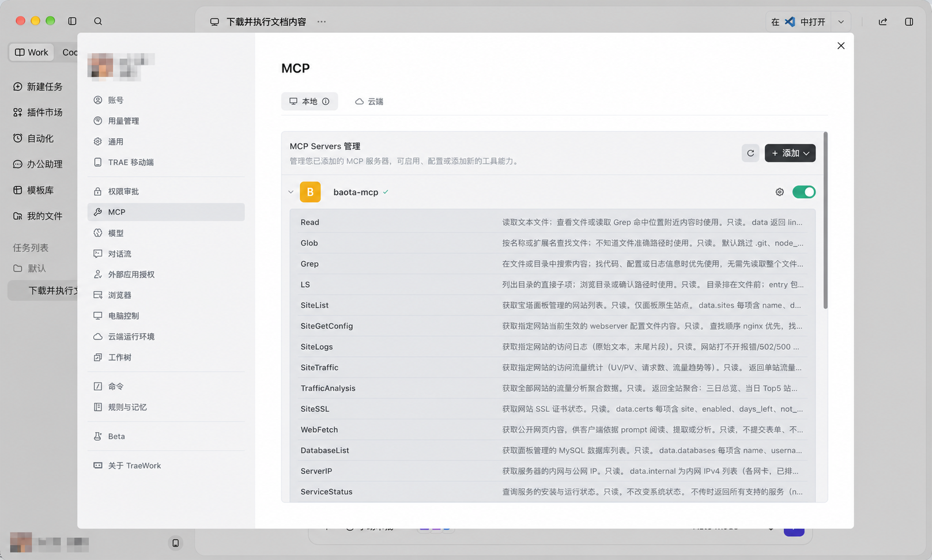
Task: Open TRAE 移动端 settings
Action: tap(166, 162)
